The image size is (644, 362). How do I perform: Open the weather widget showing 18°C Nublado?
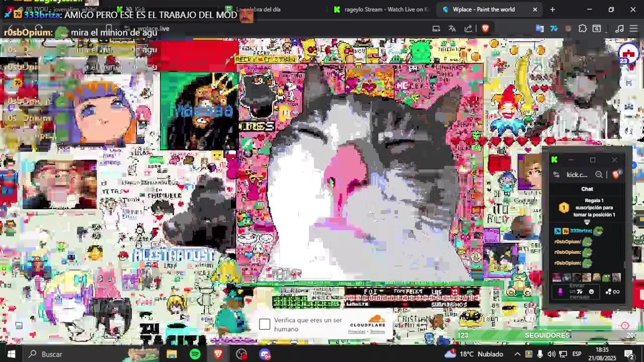click(x=473, y=354)
